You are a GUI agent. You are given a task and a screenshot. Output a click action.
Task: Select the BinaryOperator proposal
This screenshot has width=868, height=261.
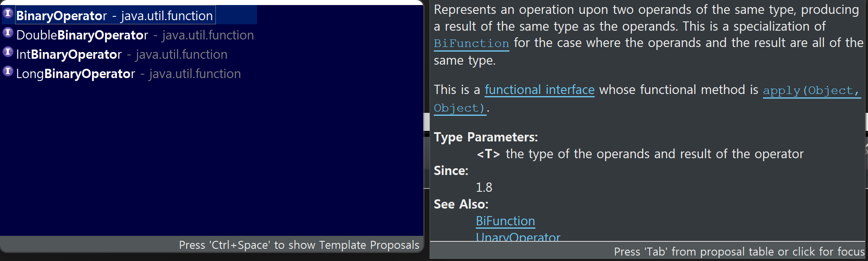[129, 15]
